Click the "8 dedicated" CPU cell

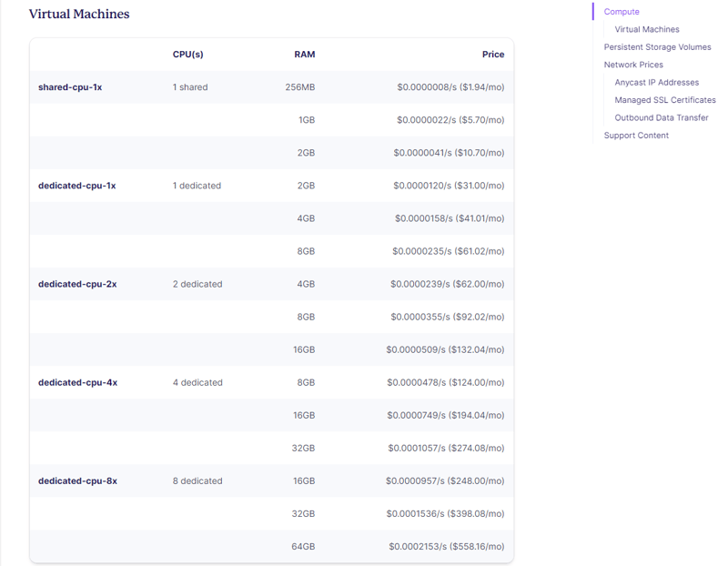[x=197, y=480]
